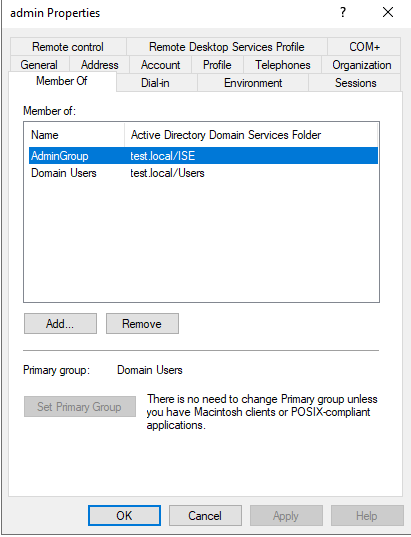
Task: Switch to the Organization tab
Action: [361, 65]
